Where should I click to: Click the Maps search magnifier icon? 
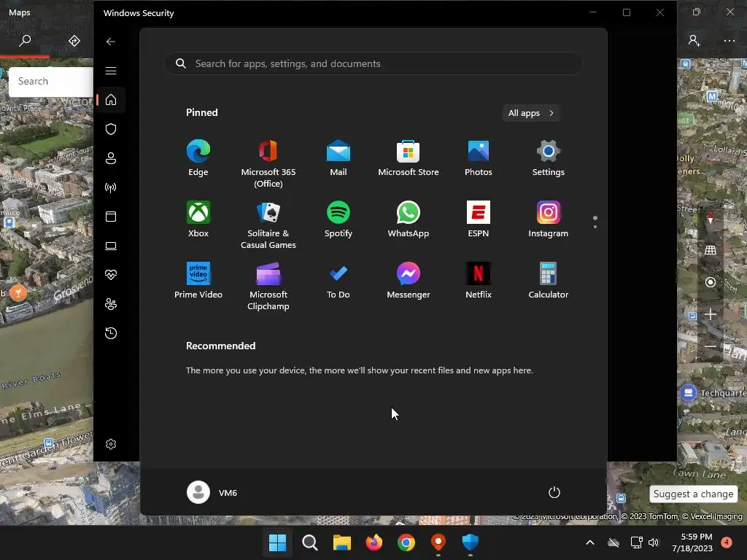[x=25, y=41]
